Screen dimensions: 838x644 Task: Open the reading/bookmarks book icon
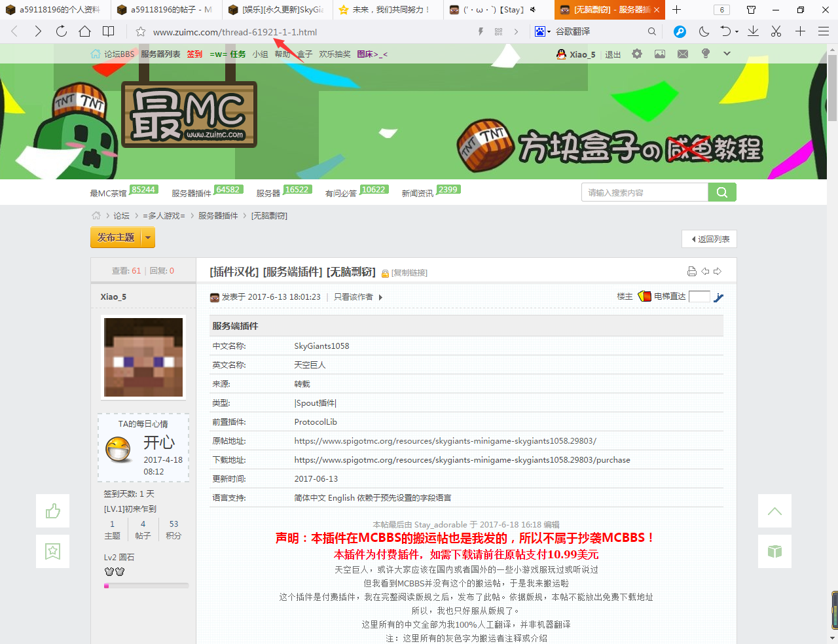(x=109, y=31)
